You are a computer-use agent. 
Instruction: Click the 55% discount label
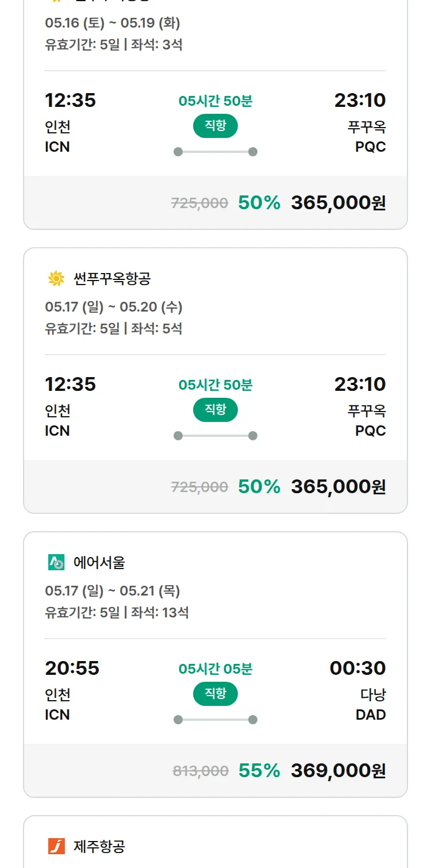(x=259, y=770)
